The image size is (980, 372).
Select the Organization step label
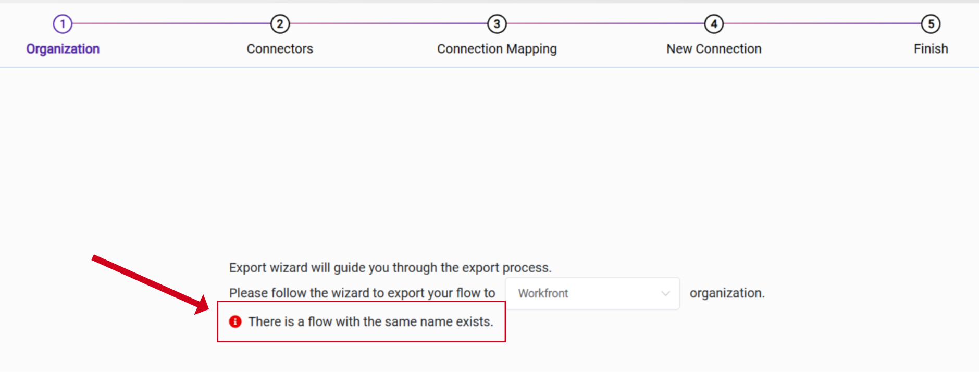click(63, 49)
